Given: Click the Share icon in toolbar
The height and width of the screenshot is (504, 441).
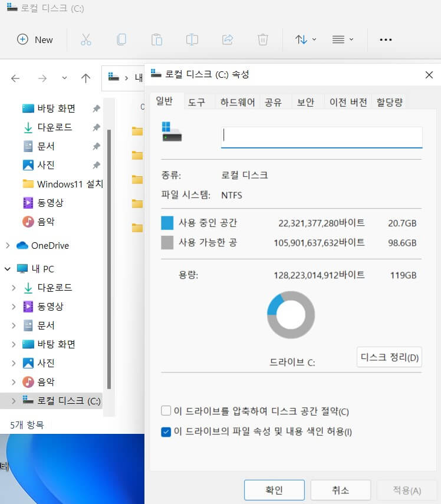Looking at the screenshot, I should [x=228, y=39].
